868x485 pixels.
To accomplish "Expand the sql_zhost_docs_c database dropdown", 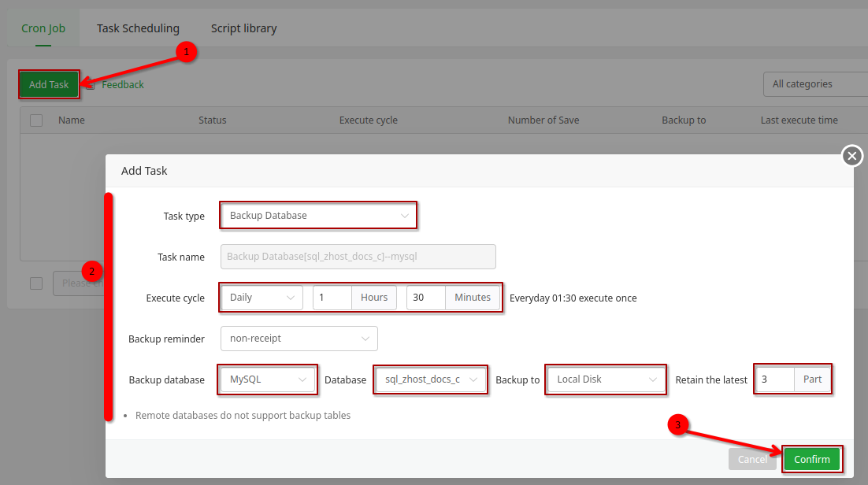I will tap(430, 379).
